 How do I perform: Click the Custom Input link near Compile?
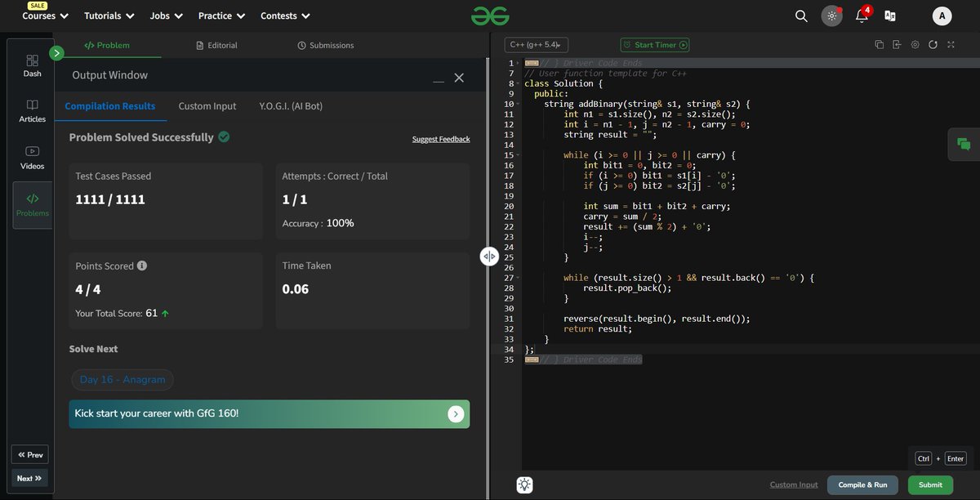[x=794, y=484]
